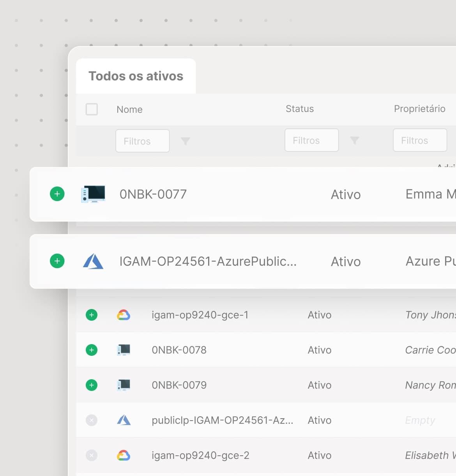Open asset igam-op9240-gce-1
Viewport: 456px width, 476px height.
pos(200,315)
